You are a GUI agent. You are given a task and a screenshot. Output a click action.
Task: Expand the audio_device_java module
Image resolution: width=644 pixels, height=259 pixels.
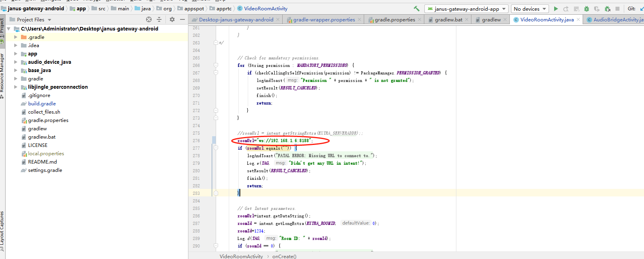[16, 62]
